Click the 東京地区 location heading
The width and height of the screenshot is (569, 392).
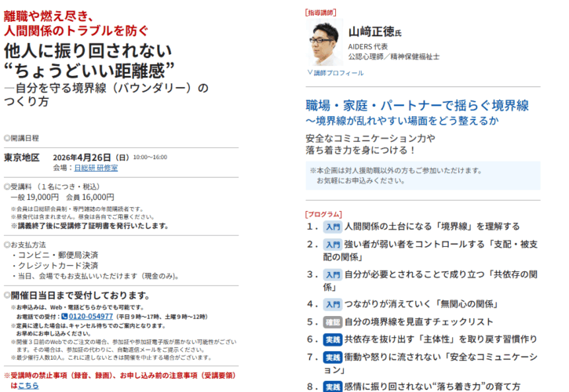[22, 157]
